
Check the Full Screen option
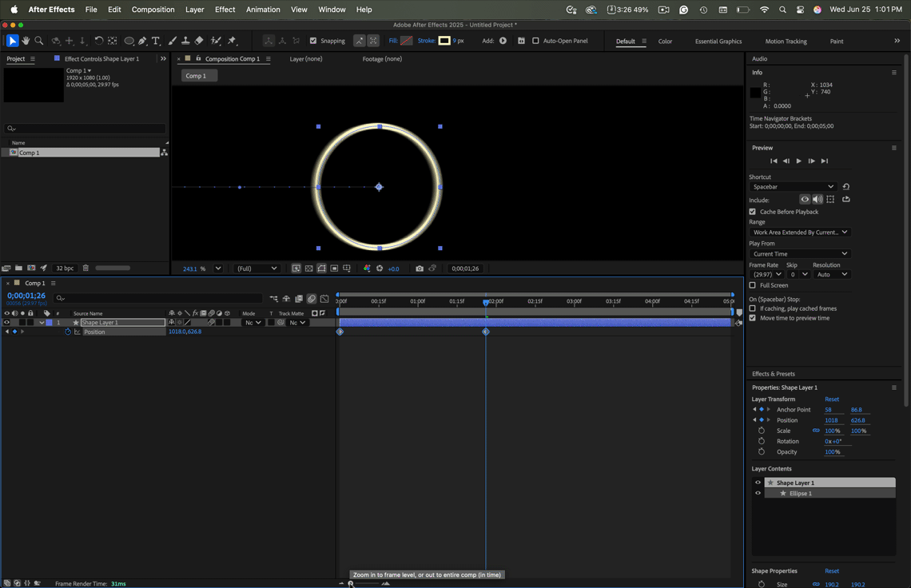[x=752, y=284]
